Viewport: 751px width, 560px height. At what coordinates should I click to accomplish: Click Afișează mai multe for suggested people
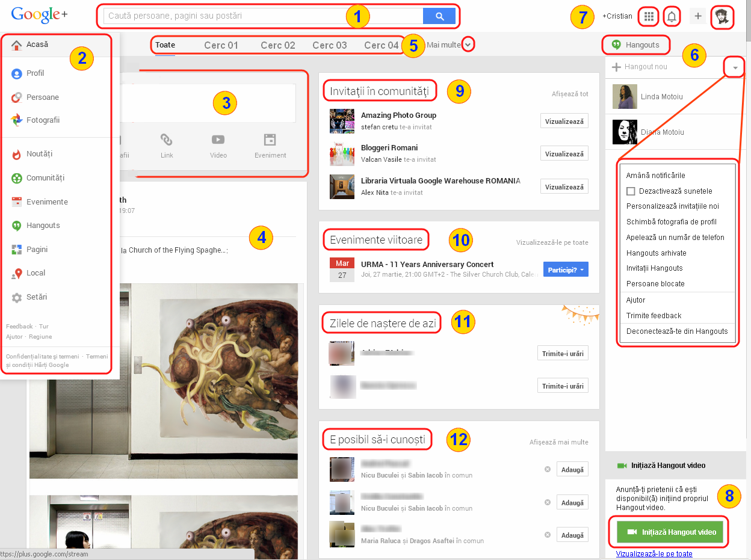pyautogui.click(x=559, y=442)
